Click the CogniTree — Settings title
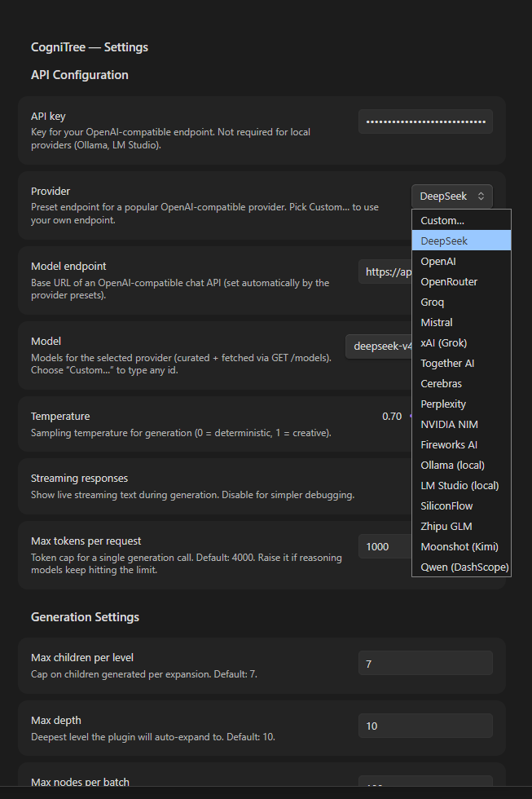The height and width of the screenshot is (799, 532). 90,47
